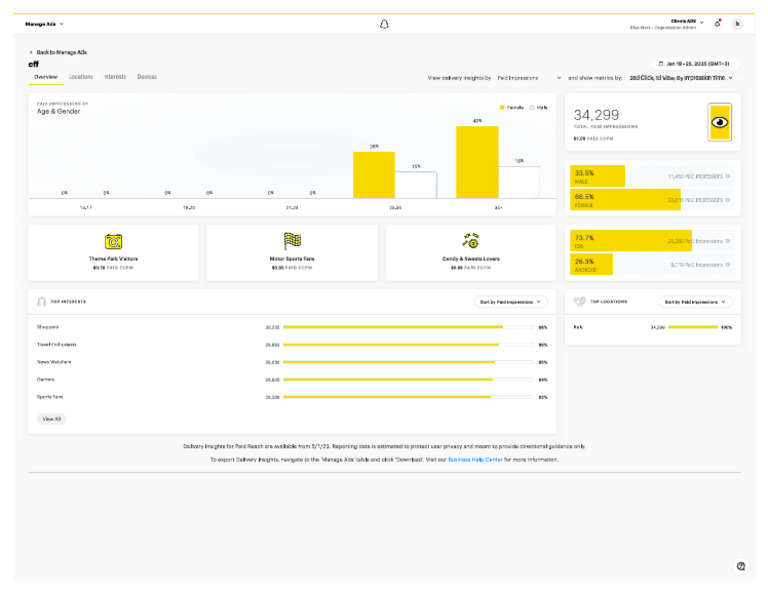This screenshot has width=768, height=593.
Task: Open Top Interests sort by dropdown
Action: [511, 301]
